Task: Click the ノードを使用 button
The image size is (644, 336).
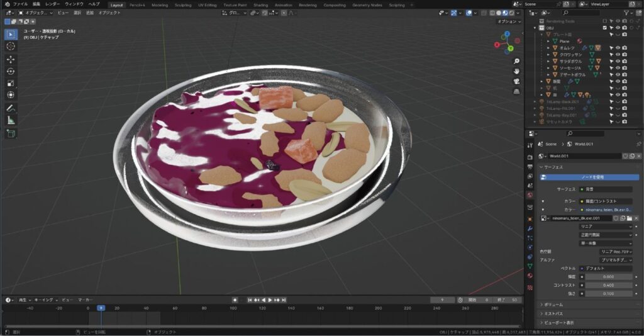Action: point(589,177)
